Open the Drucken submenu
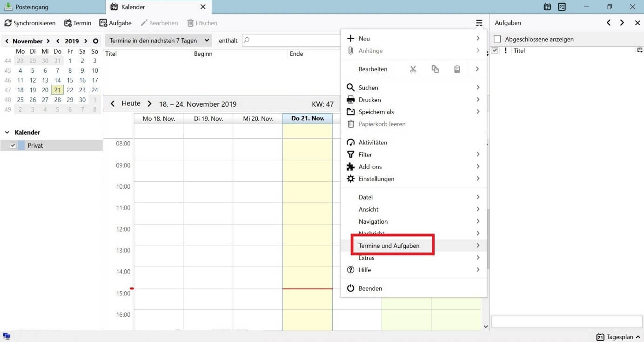 click(414, 100)
